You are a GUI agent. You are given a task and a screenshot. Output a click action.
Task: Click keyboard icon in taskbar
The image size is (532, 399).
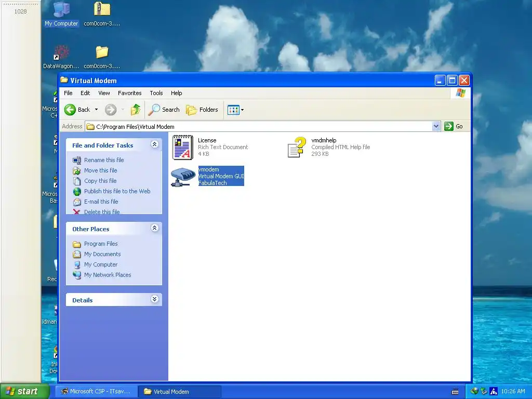455,392
